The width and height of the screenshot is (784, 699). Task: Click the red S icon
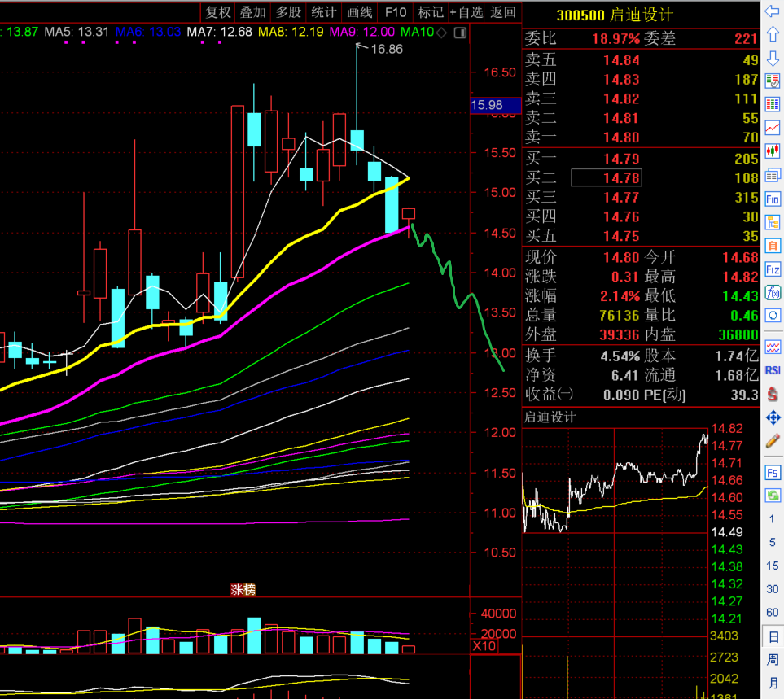(773, 394)
